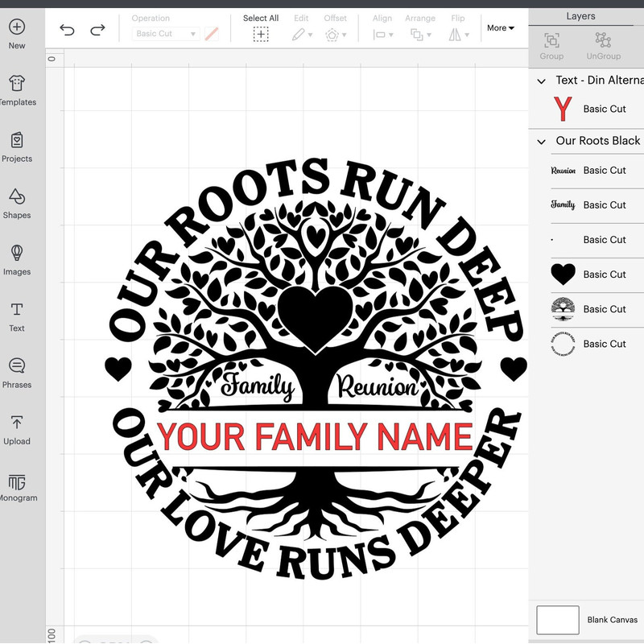The width and height of the screenshot is (644, 644).
Task: Click the Upload icon
Action: [x=17, y=423]
